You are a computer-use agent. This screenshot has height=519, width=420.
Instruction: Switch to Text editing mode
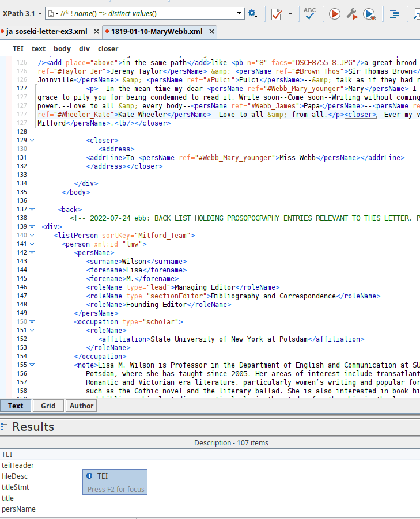(16, 406)
